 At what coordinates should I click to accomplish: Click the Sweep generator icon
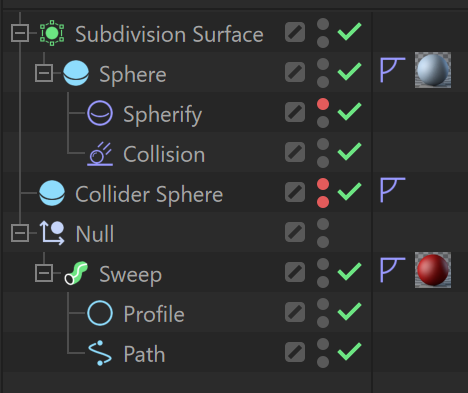click(76, 273)
